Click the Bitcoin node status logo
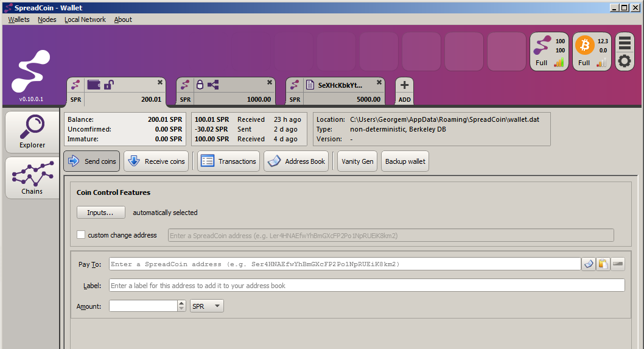Image resolution: width=644 pixels, height=349 pixels. (585, 45)
